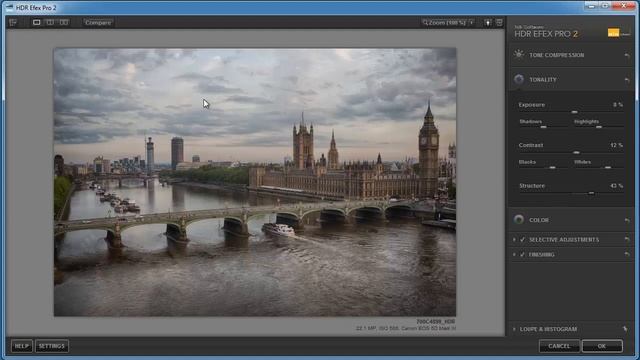Reset the Color section
Image resolution: width=640 pixels, height=360 pixels.
coord(627,221)
